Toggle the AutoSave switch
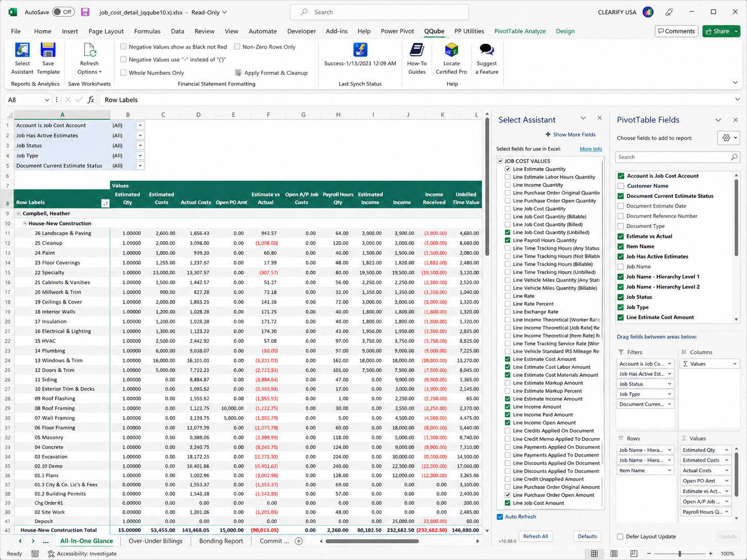The height and width of the screenshot is (560, 747). click(63, 12)
